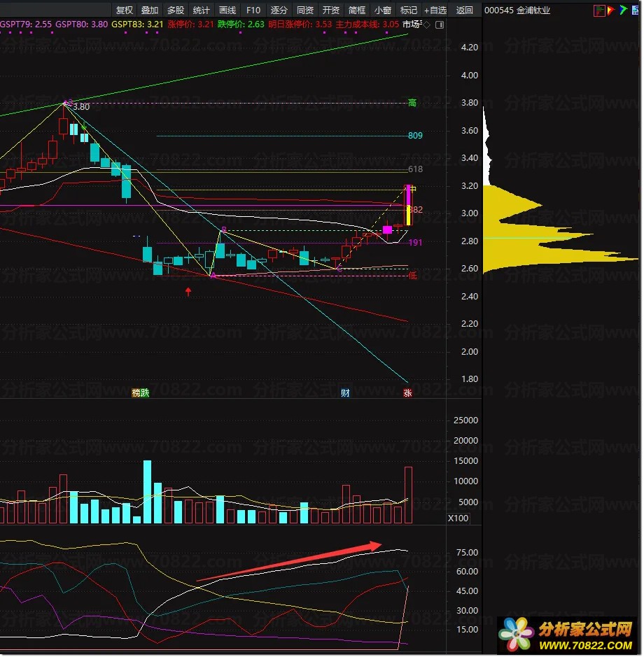Click the 382 level label

416,209
